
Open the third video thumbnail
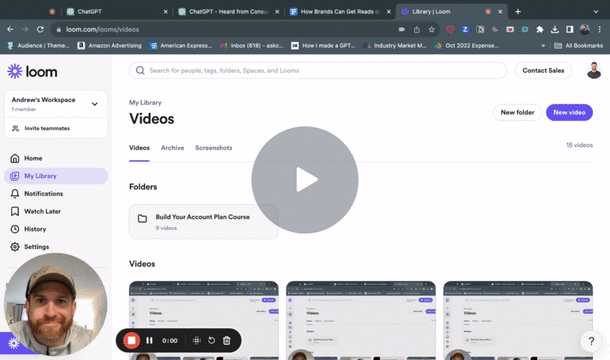tap(518, 320)
